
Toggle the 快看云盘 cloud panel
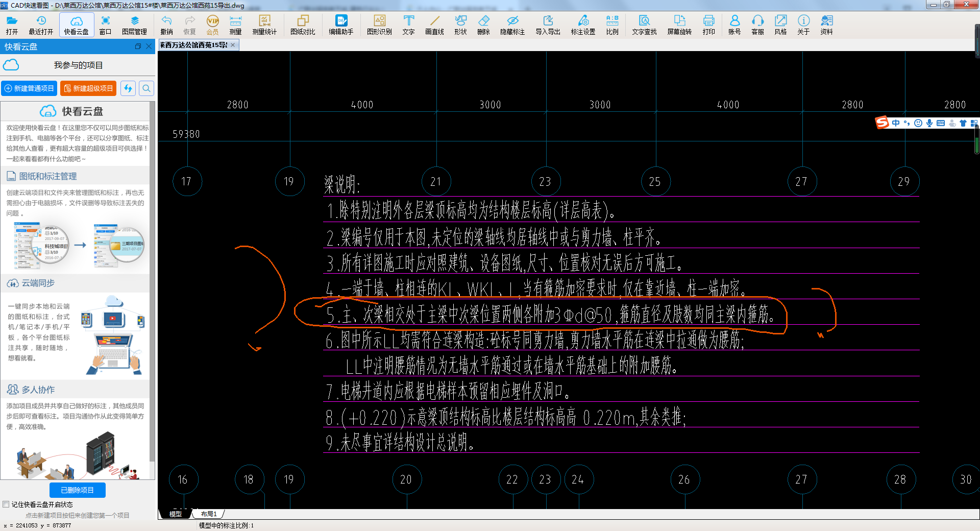click(x=77, y=25)
